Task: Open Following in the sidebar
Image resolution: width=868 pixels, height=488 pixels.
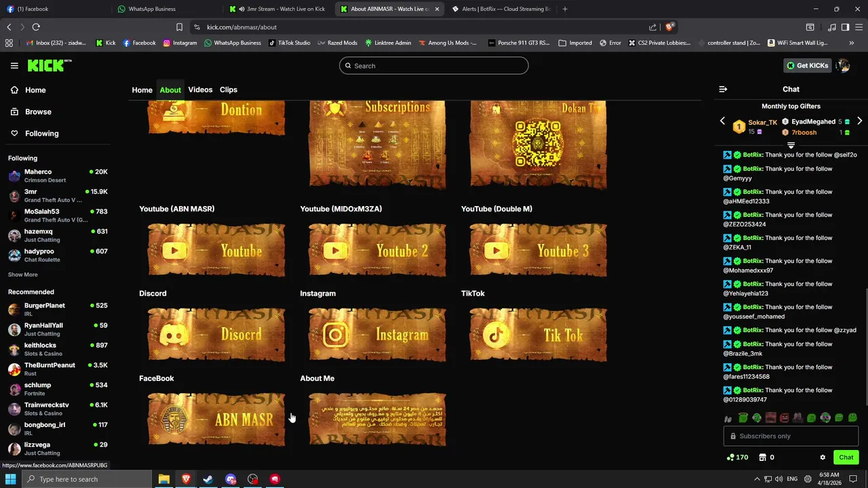Action: tap(35, 134)
